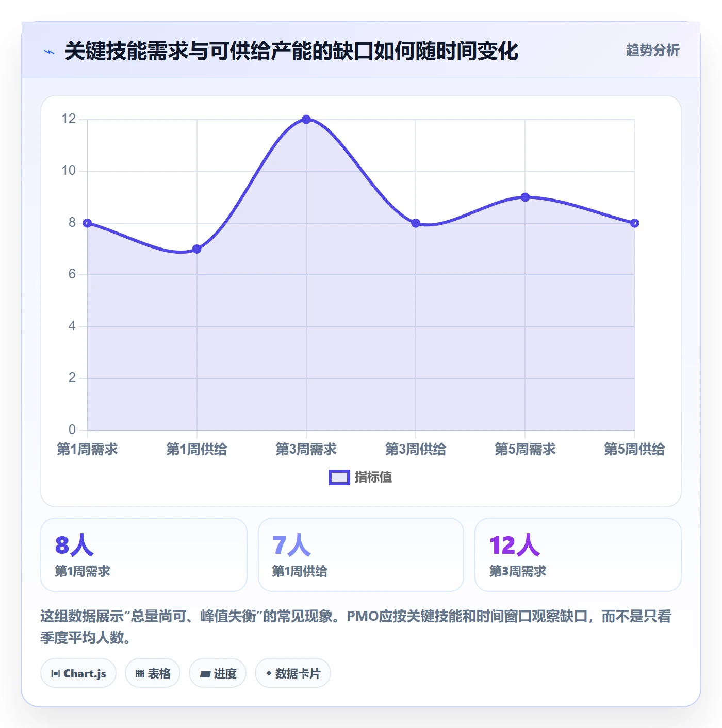Click the 第3周供给 data point on the line
Screen dimensions: 722x728
point(416,223)
